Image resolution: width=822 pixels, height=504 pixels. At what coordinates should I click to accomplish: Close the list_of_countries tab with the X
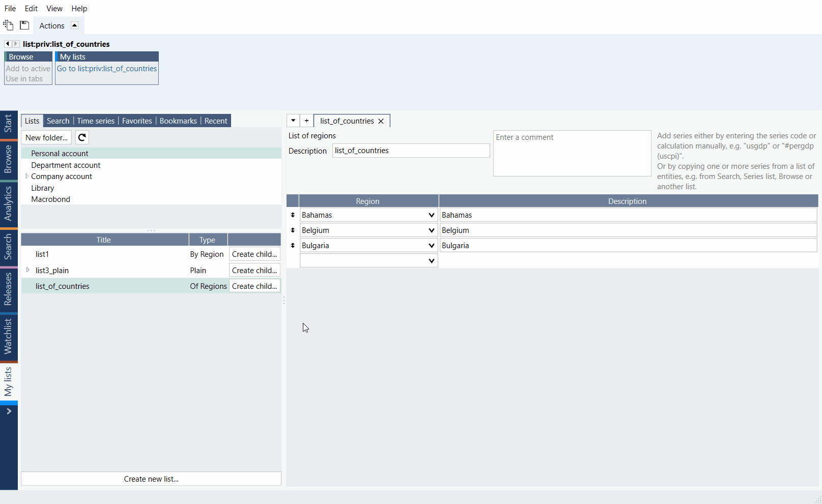point(381,121)
